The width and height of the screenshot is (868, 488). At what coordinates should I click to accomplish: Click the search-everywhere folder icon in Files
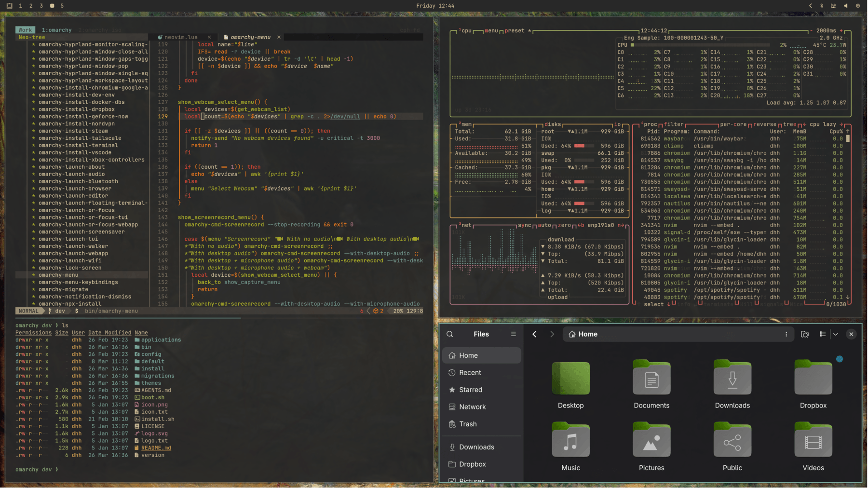click(x=805, y=334)
